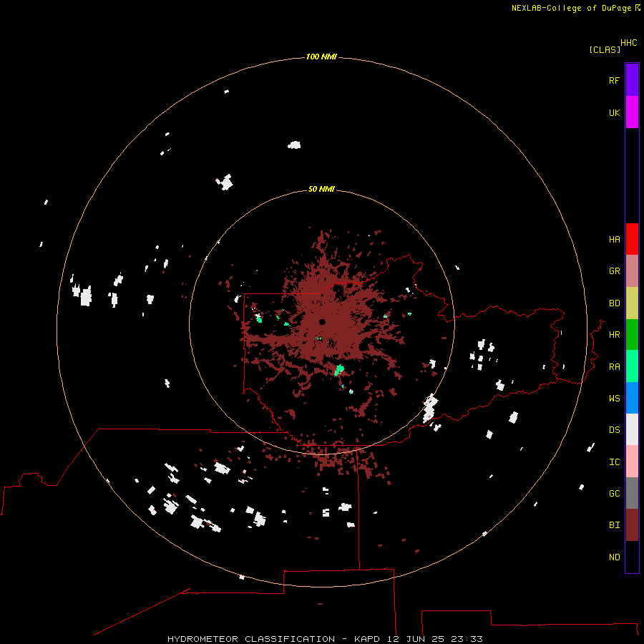Click the BI brown legend swatch
The width and height of the screenshot is (644, 644).
coord(632,525)
